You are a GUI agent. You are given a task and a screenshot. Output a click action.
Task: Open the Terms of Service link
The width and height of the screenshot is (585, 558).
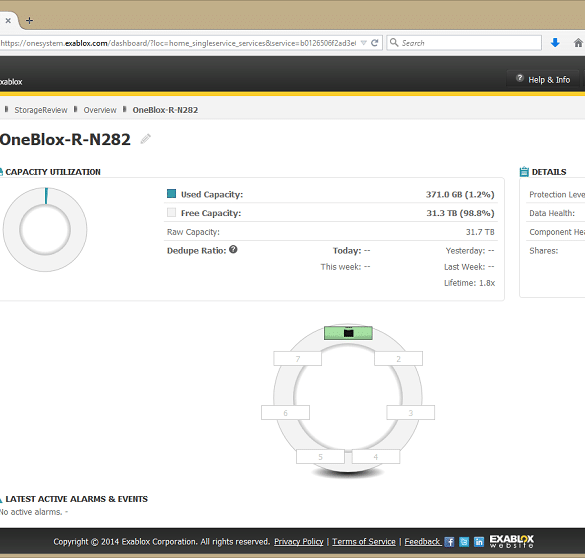click(x=364, y=542)
